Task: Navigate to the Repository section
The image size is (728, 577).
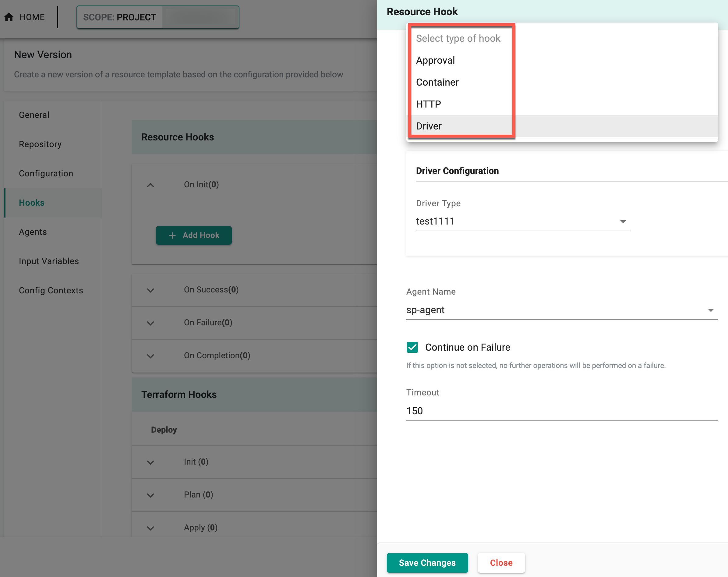Action: (x=40, y=144)
